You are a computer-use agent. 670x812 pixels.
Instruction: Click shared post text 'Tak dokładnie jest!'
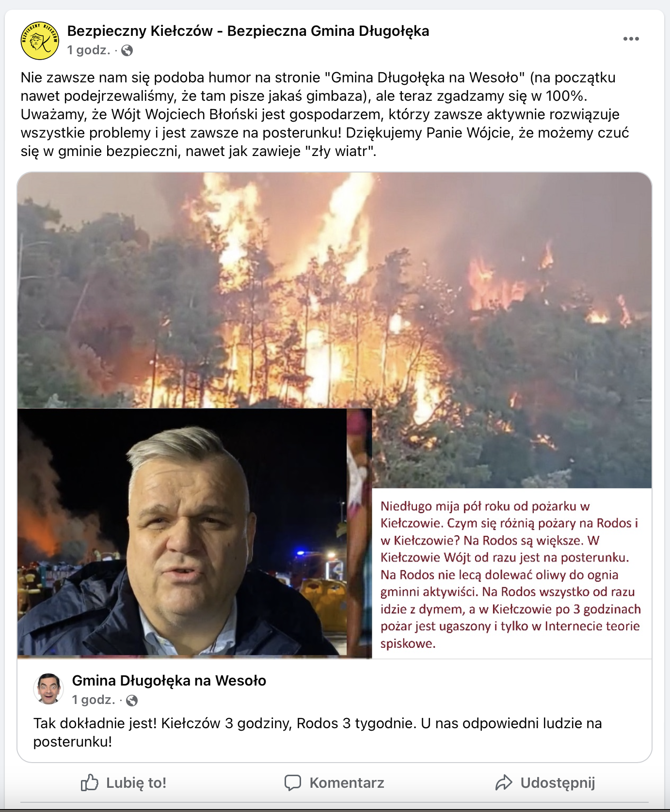pos(95,723)
